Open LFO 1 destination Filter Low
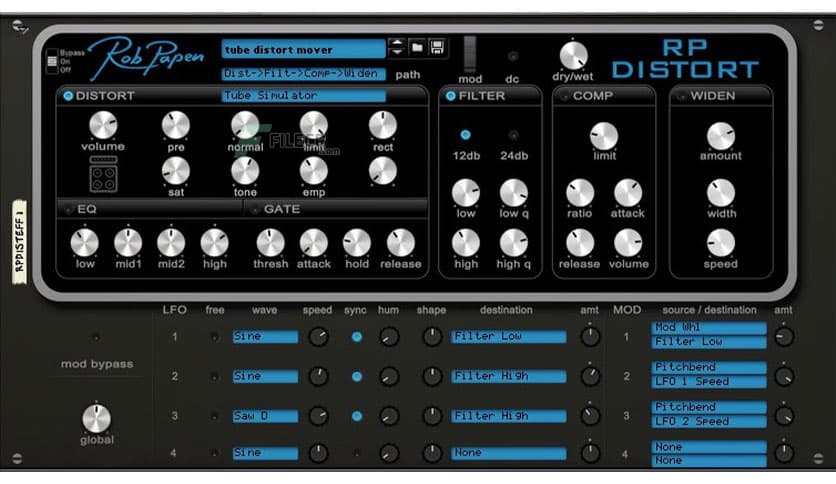836x484 pixels. [508, 336]
